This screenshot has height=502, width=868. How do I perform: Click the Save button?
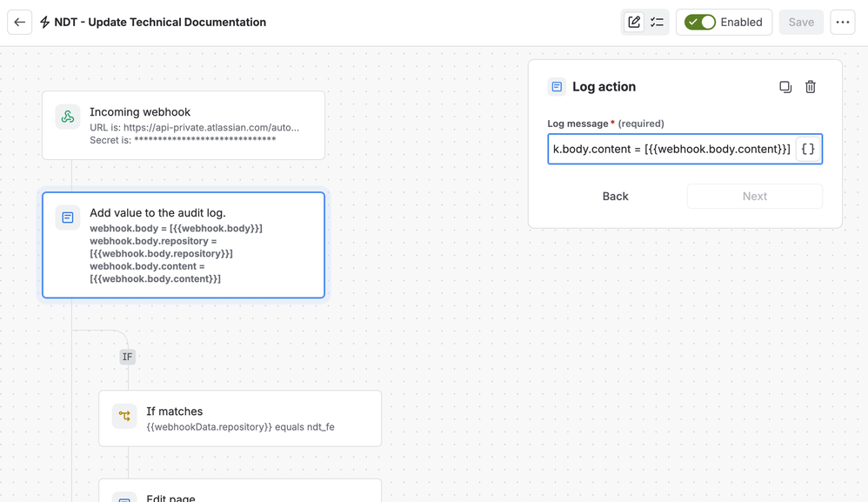point(801,22)
